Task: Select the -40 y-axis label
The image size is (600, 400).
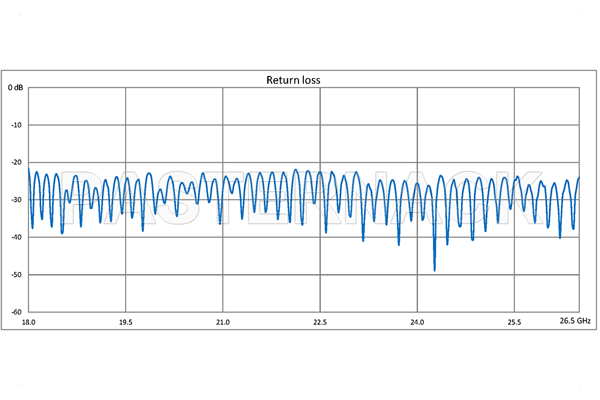Action: (x=17, y=238)
